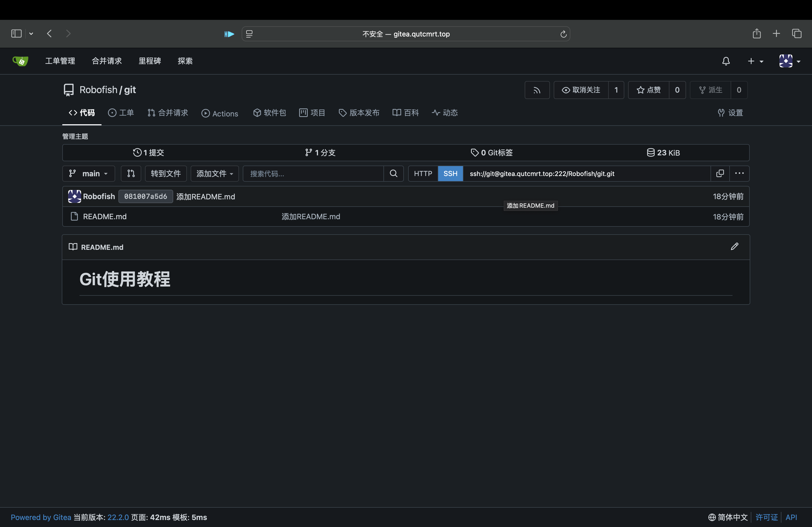
Task: Copy the clone URL icon
Action: [x=720, y=174]
